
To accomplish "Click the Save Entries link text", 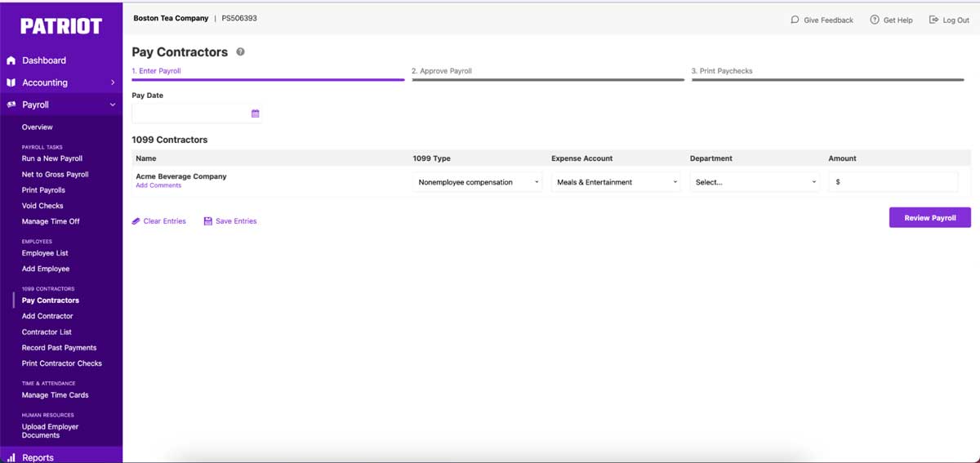I will coord(236,221).
